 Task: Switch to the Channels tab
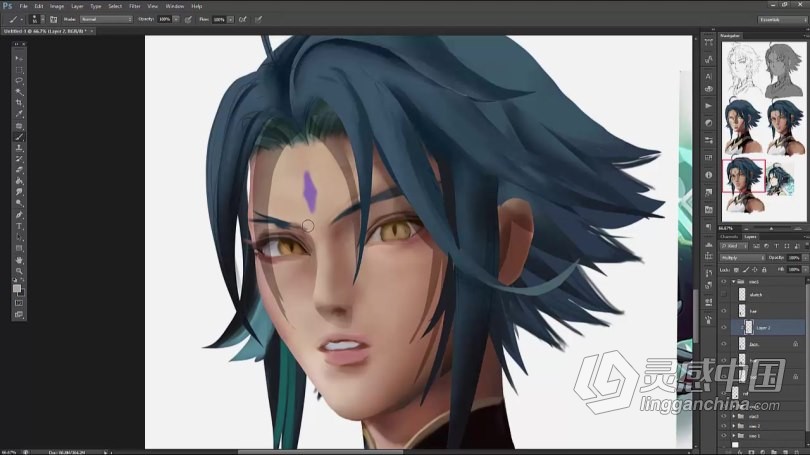pos(729,237)
